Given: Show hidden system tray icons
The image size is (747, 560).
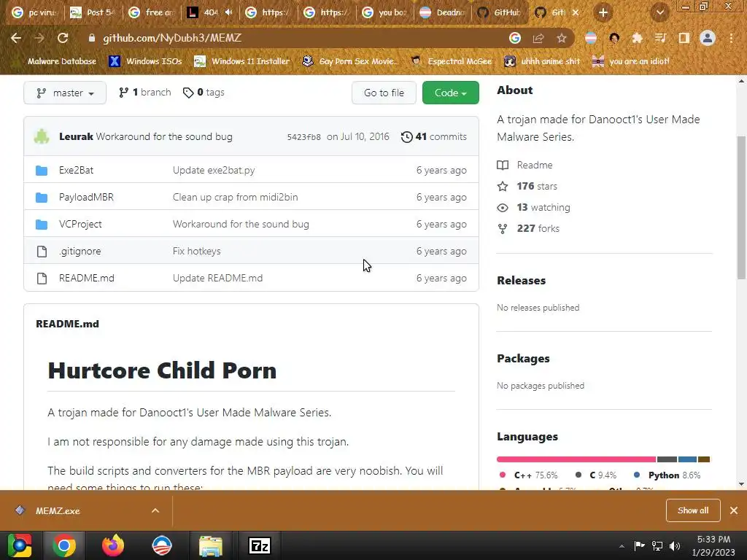Looking at the screenshot, I should click(x=622, y=546).
